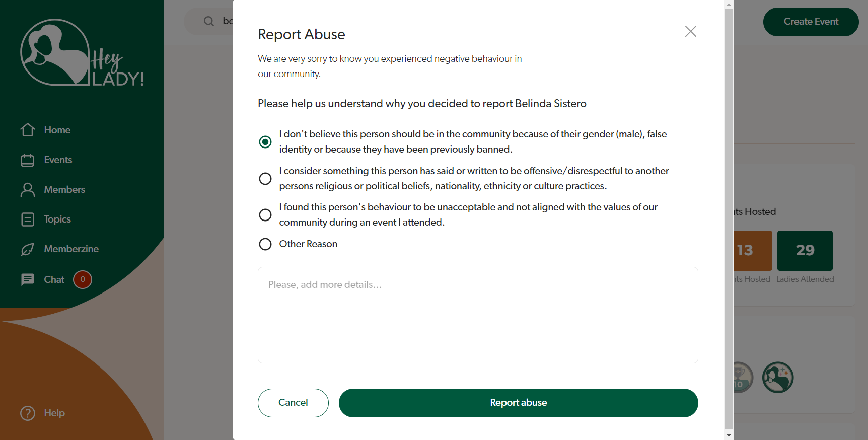The width and height of the screenshot is (868, 440).
Task: Click the dialog scrollbar down arrow
Action: click(x=729, y=435)
